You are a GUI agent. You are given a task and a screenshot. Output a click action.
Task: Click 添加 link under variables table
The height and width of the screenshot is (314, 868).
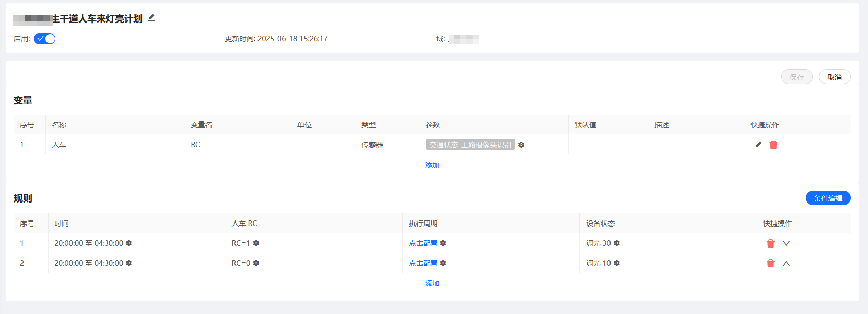tap(432, 165)
